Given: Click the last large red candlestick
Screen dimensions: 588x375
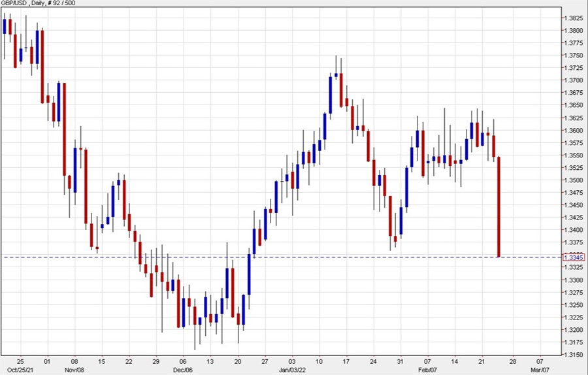Looking at the screenshot, I should click(x=498, y=207).
